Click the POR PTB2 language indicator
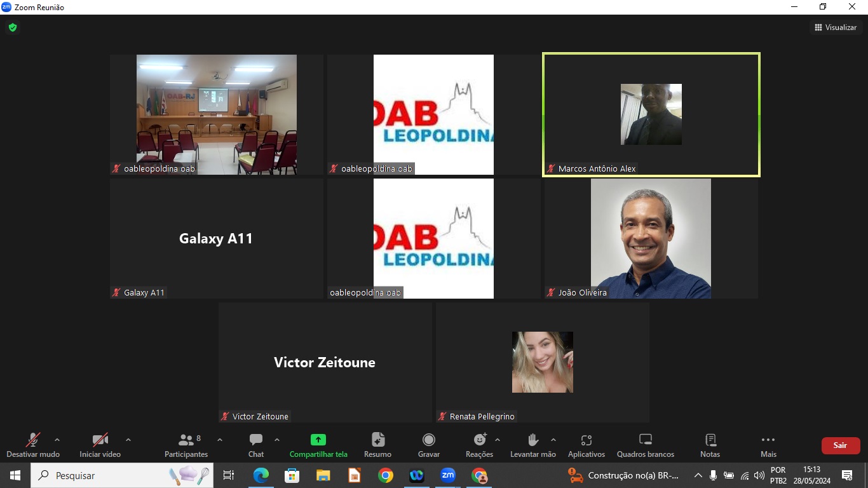Viewport: 868px width, 488px height. (778, 475)
